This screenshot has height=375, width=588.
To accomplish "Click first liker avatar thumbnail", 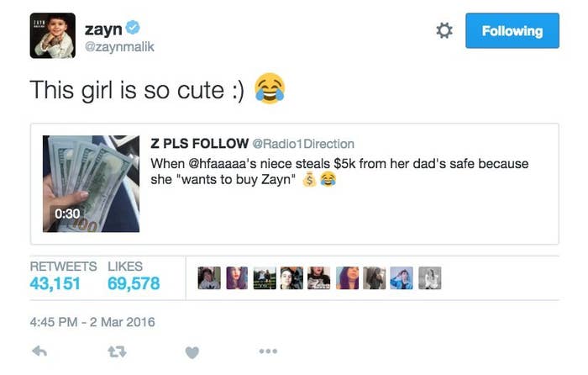I will (209, 277).
